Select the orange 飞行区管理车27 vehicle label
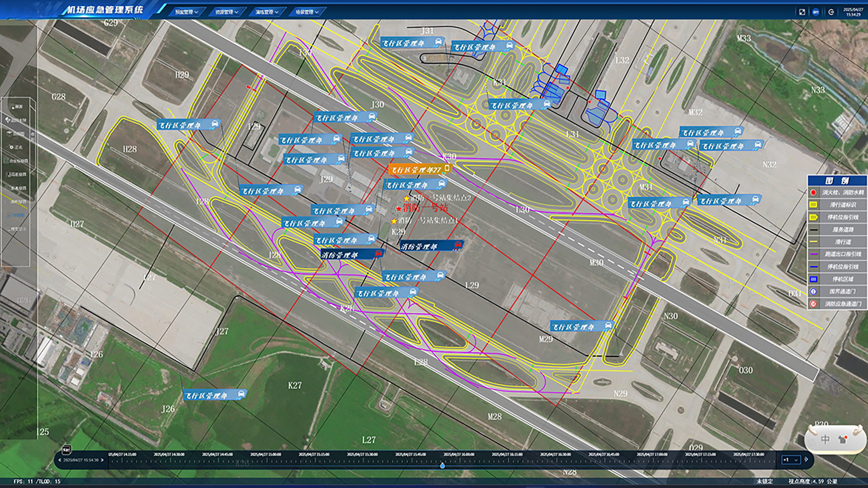The height and width of the screenshot is (488, 868). click(x=419, y=170)
